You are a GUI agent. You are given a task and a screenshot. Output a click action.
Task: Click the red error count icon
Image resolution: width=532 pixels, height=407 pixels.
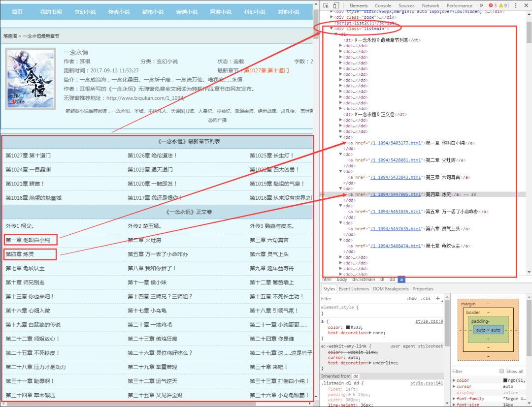point(491,5)
